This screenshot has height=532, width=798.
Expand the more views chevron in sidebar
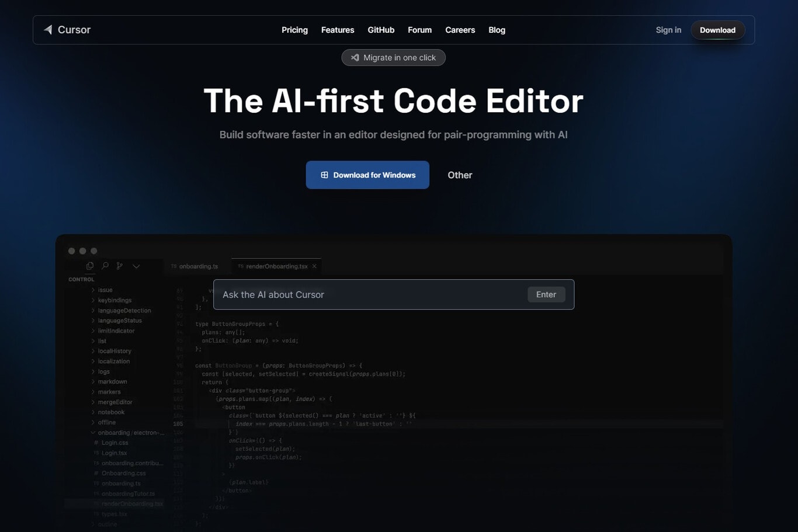pos(136,266)
